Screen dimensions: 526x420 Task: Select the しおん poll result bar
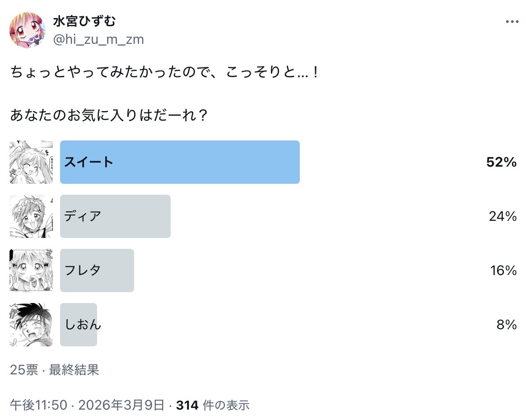point(79,325)
